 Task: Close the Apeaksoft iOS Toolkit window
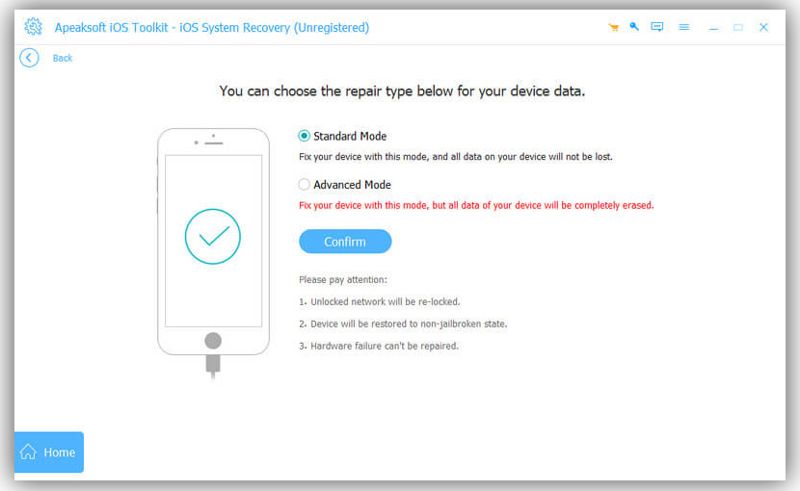tap(763, 27)
